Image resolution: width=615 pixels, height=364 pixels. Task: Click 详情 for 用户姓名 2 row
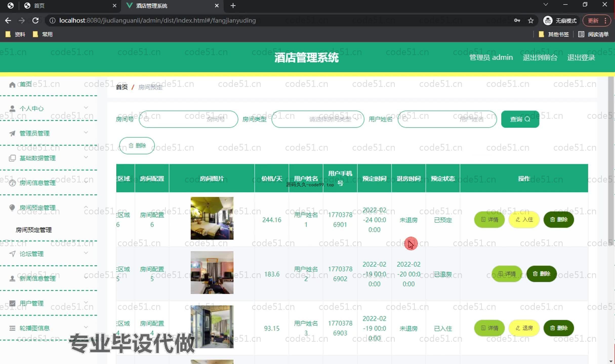pos(507,274)
